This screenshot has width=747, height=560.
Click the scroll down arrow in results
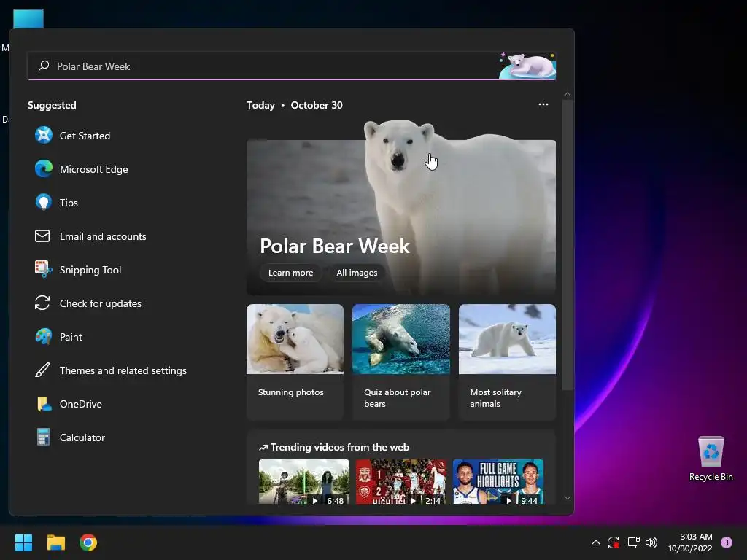pyautogui.click(x=567, y=498)
